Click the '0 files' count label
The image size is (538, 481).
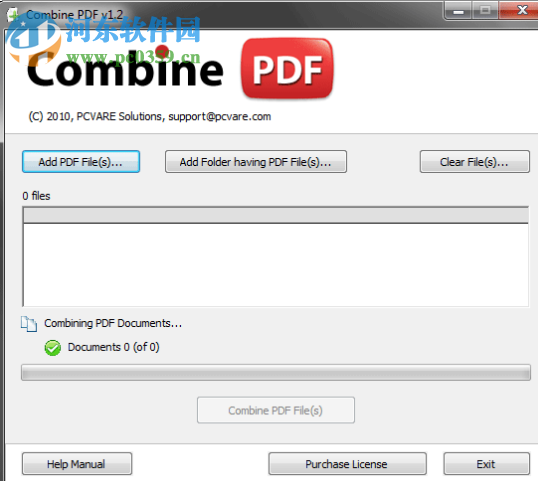[x=36, y=196]
